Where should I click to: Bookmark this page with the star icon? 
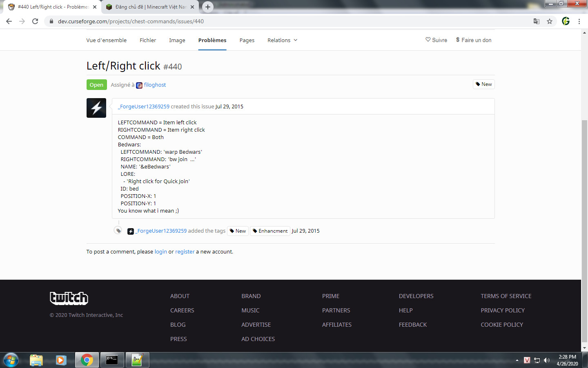550,21
